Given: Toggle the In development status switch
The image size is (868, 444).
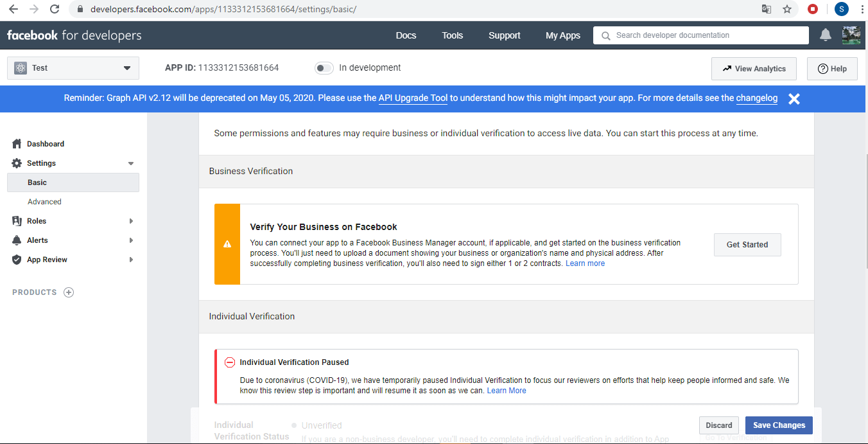Looking at the screenshot, I should [x=324, y=68].
